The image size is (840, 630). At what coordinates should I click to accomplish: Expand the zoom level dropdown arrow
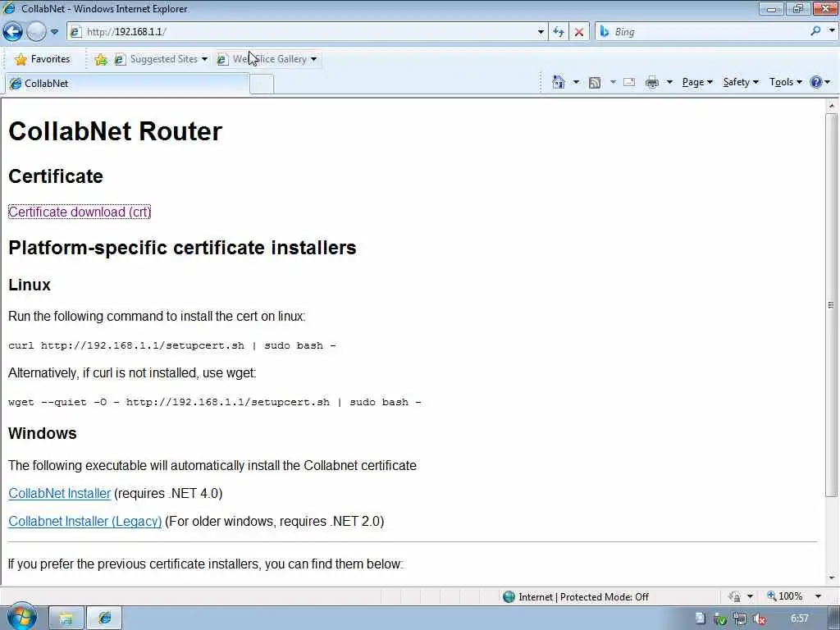point(818,597)
